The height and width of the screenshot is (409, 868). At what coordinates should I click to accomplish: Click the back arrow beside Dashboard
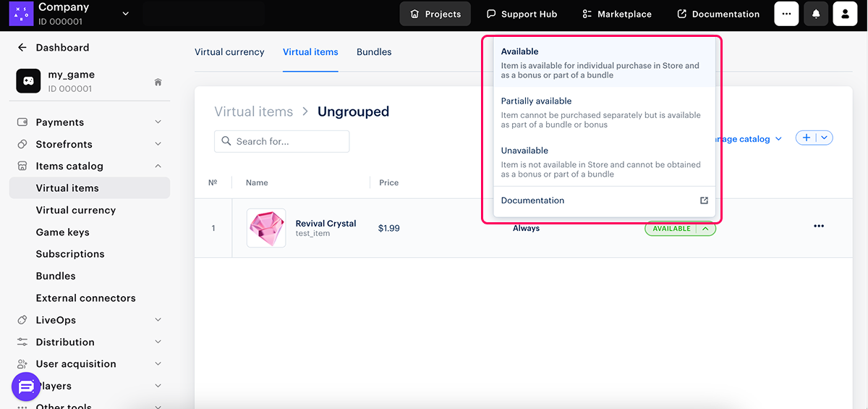(22, 48)
